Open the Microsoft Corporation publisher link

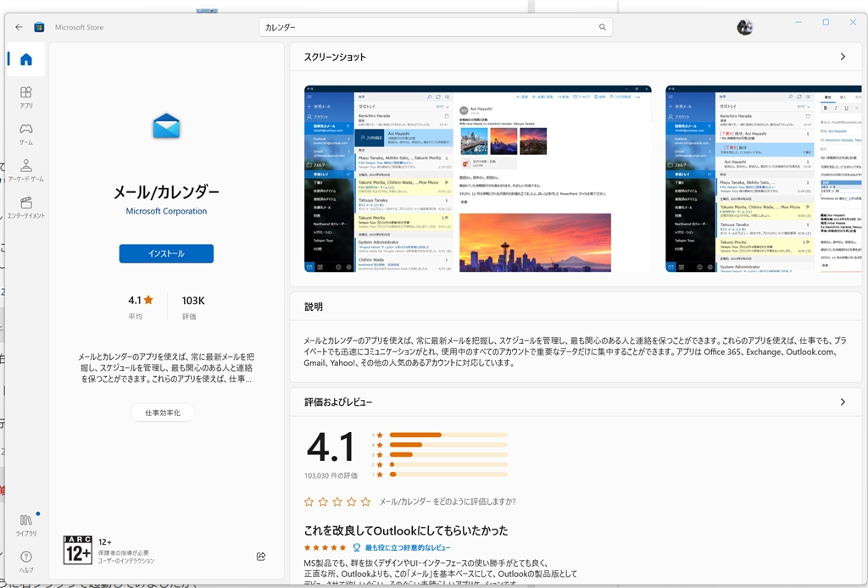click(x=166, y=211)
